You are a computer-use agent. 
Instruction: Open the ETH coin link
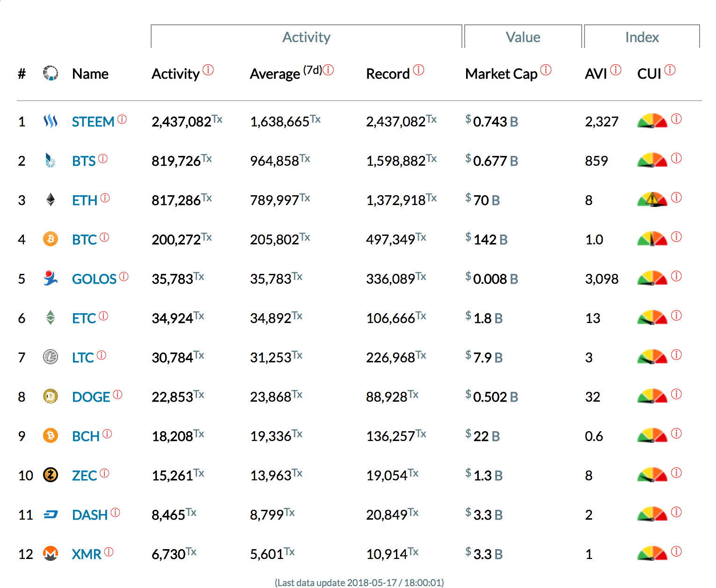pos(85,200)
